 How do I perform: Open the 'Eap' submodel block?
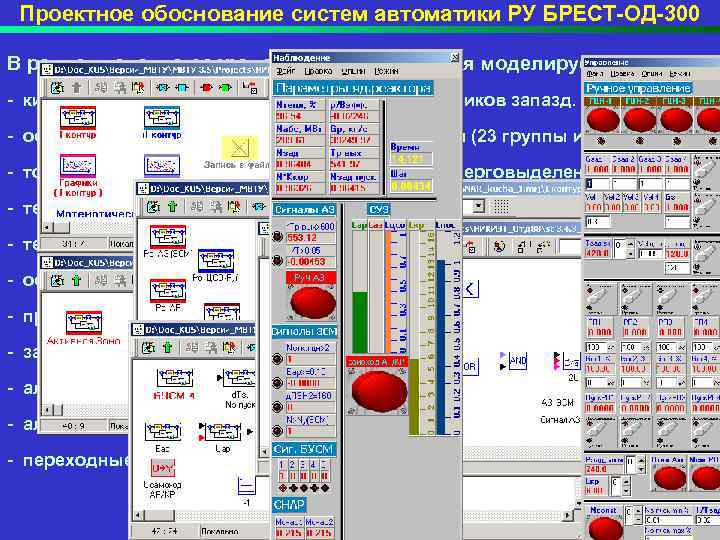163,432
